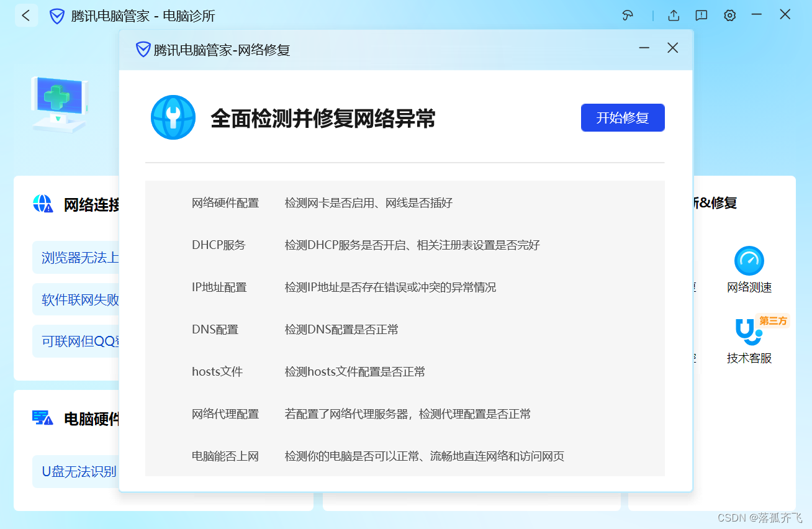Click the globe wrench network repair icon
This screenshot has width=812, height=529.
point(173,117)
